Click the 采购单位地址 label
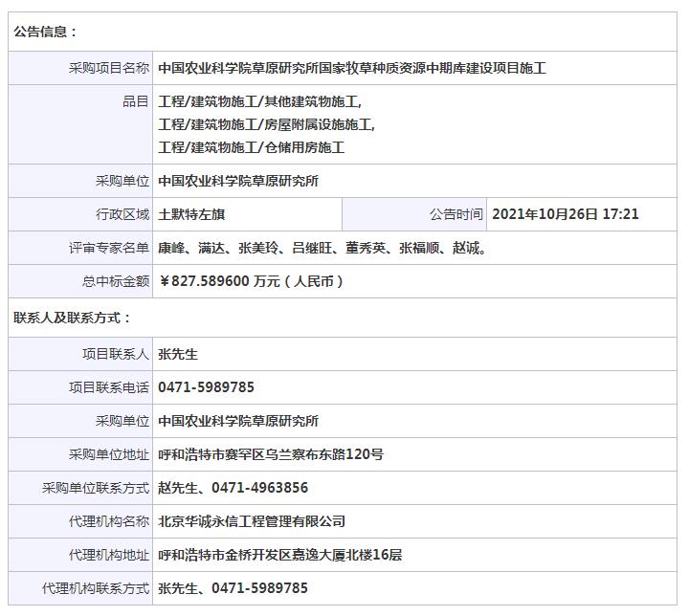Image resolution: width=689 pixels, height=616 pixels. coord(109,454)
